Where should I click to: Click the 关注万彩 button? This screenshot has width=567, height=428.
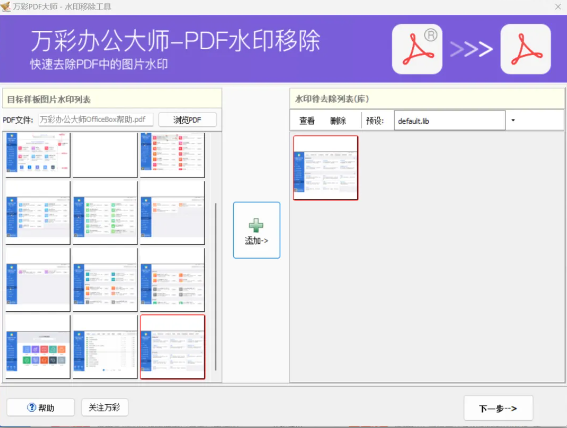click(105, 408)
